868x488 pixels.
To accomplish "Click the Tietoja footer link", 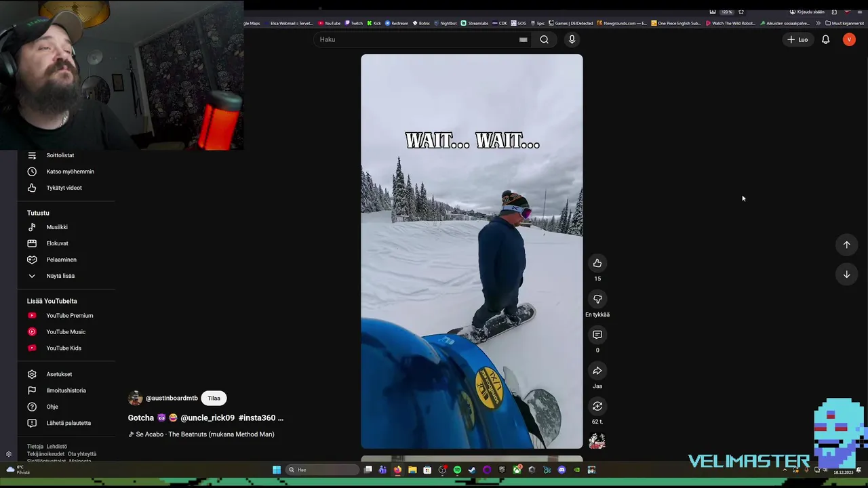I will pyautogui.click(x=35, y=447).
